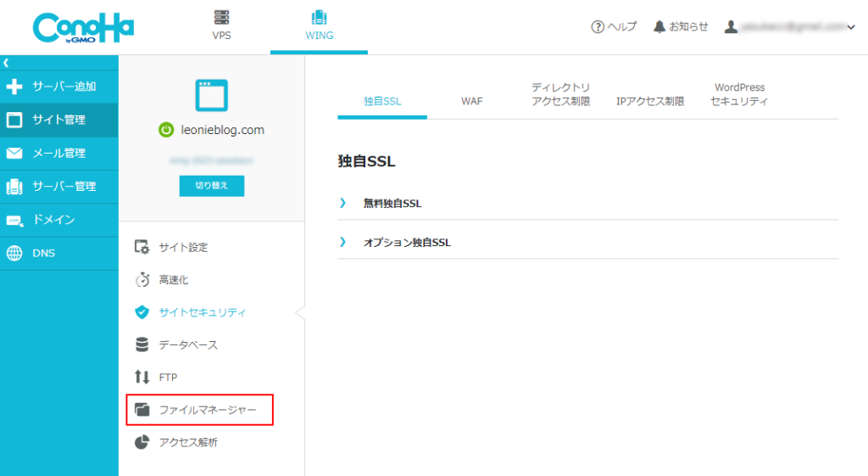Open the FTP submenu label

(169, 378)
